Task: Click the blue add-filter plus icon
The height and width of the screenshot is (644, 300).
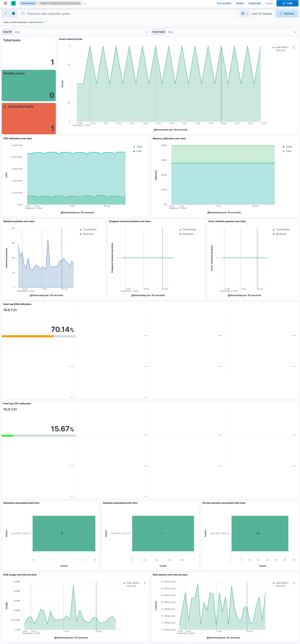Action: tap(14, 14)
